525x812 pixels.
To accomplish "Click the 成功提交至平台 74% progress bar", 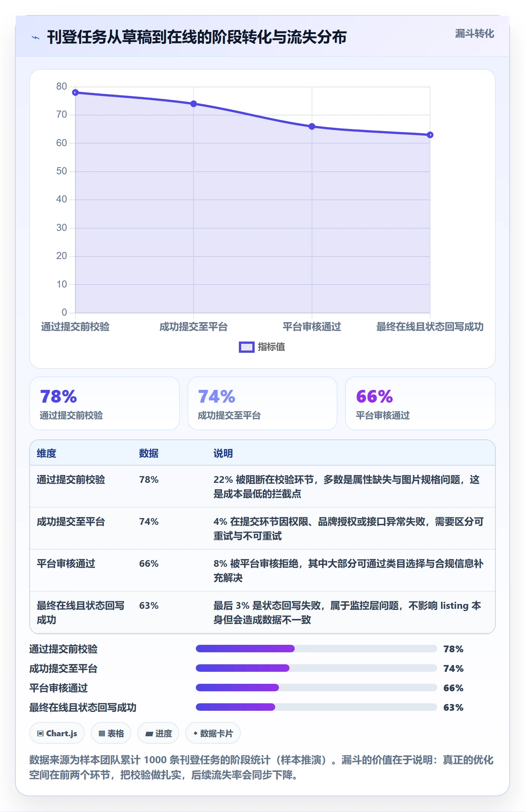I will [x=316, y=668].
